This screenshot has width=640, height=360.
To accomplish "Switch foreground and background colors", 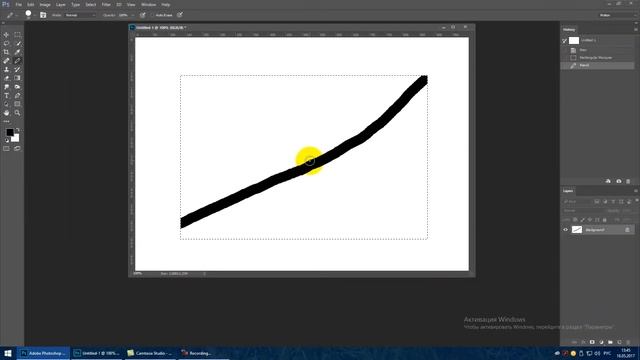I will point(18,130).
